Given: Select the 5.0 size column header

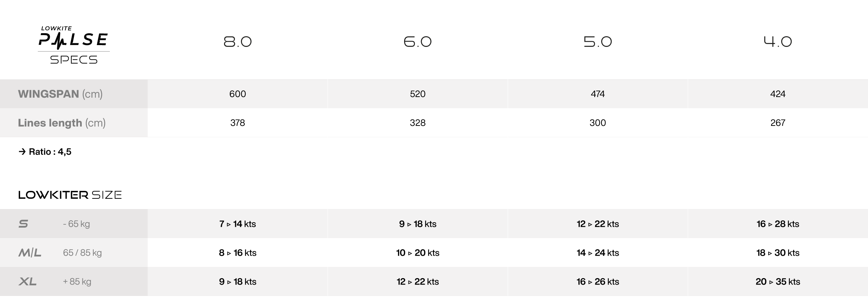Looking at the screenshot, I should 598,42.
